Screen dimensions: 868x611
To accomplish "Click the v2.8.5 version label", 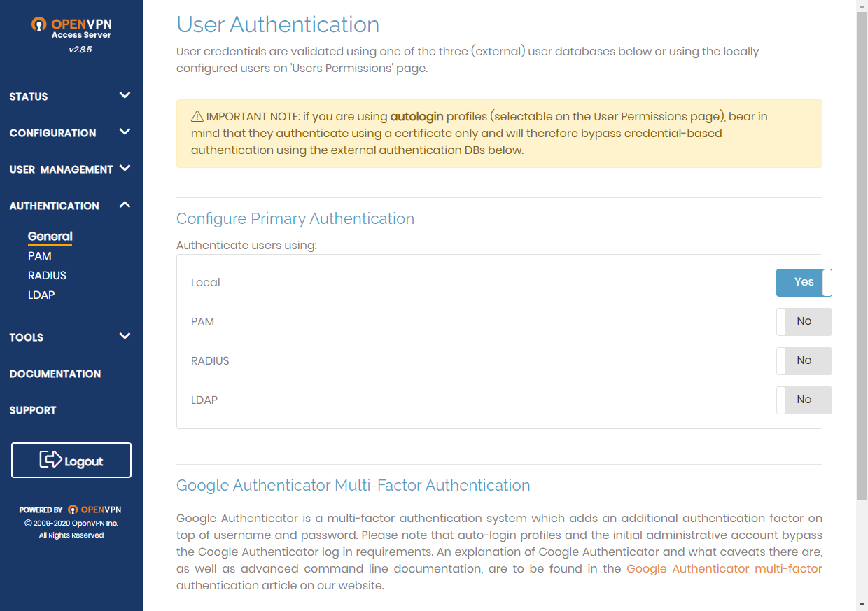I will (x=80, y=50).
